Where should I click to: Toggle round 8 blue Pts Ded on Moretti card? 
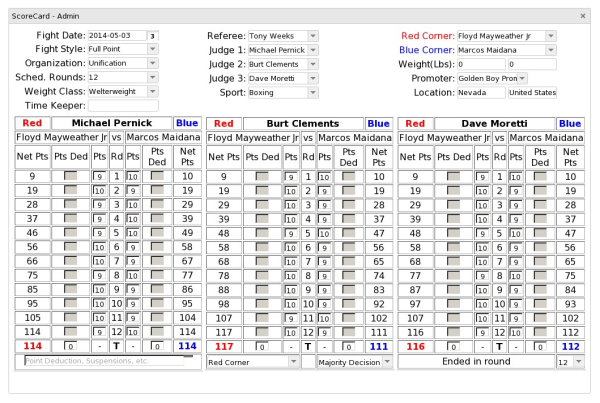540,276
